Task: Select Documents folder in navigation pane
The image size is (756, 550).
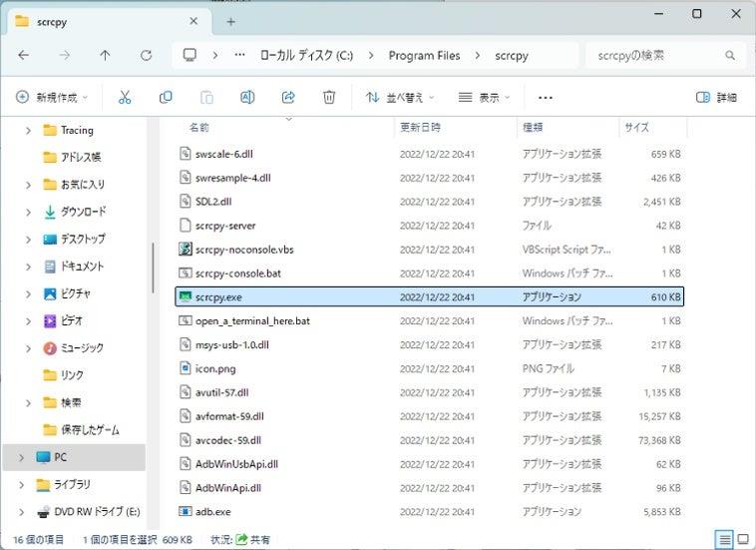Action: [x=74, y=267]
